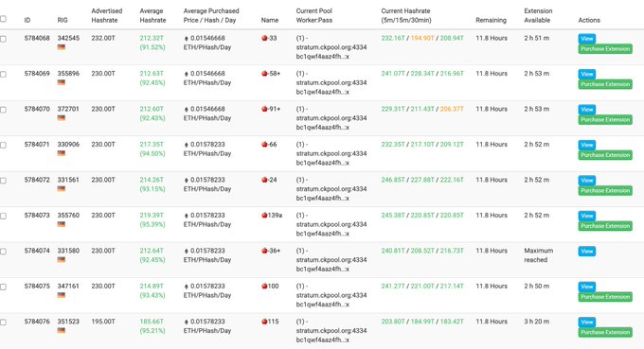Click 'Maximum reached' extension text
The height and width of the screenshot is (349, 644).
[539, 255]
